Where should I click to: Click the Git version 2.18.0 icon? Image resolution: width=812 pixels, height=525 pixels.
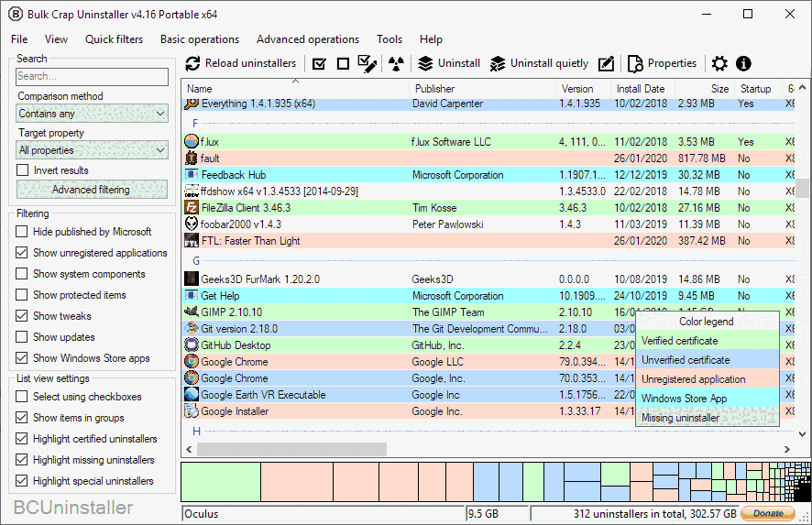point(192,328)
